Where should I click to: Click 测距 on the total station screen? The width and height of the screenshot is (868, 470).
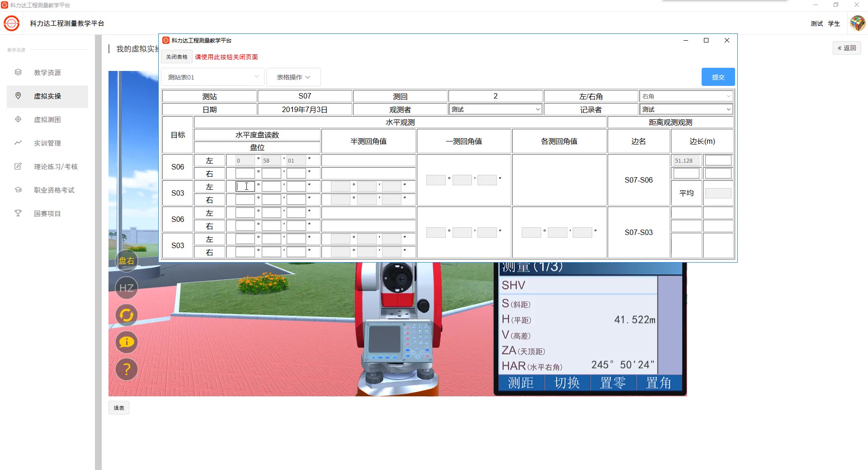(521, 383)
